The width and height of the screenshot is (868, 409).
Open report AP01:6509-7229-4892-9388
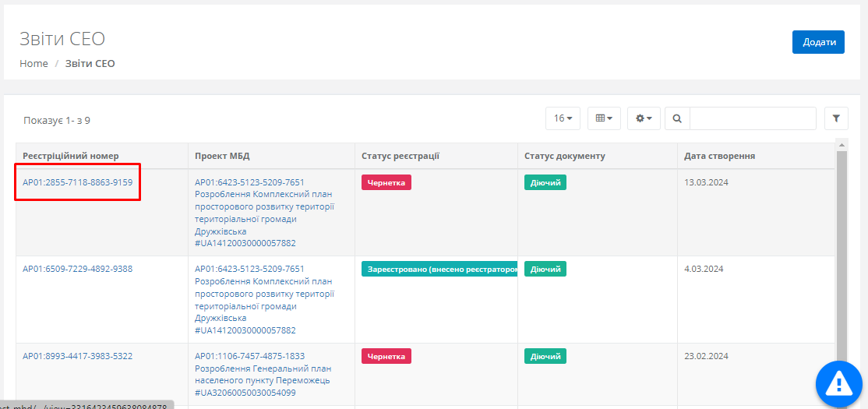pyautogui.click(x=77, y=269)
